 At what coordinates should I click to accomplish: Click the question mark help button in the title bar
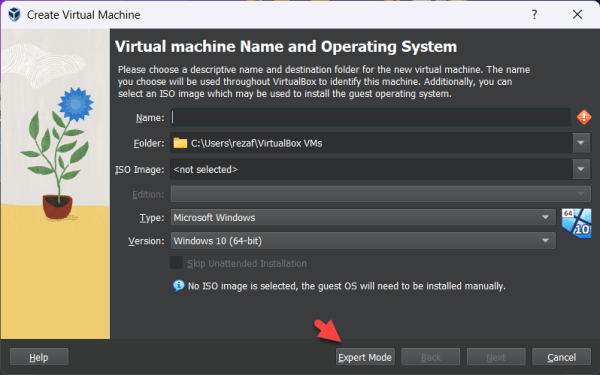(x=534, y=15)
